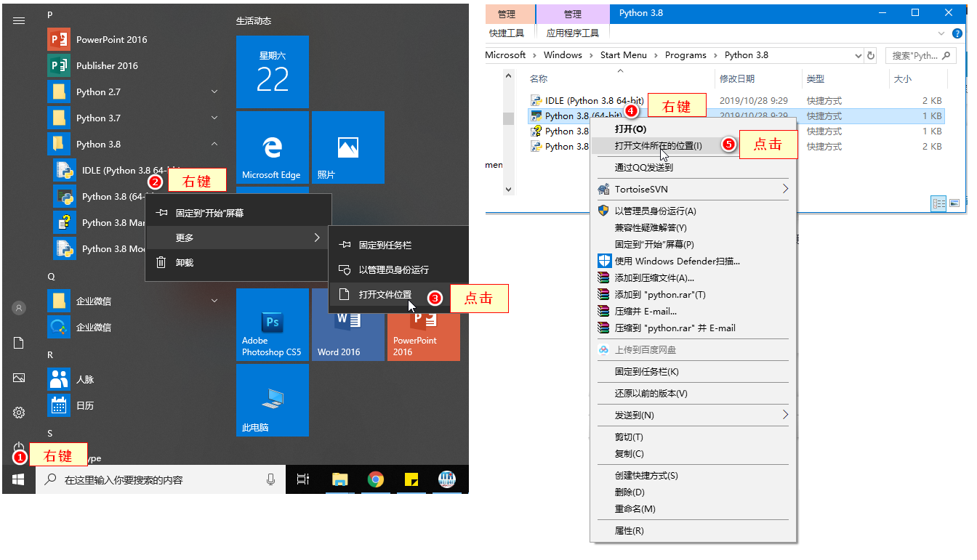Switch Explorer to large icons view

click(954, 203)
